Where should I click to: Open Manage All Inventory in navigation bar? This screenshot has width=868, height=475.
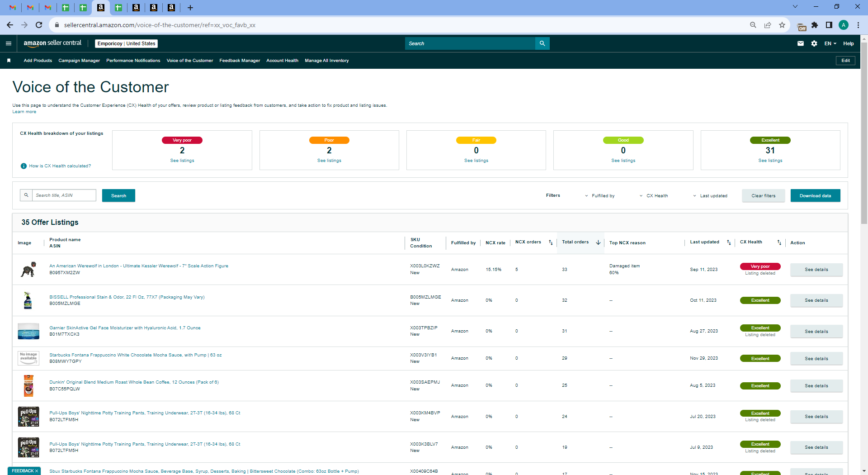[327, 61]
